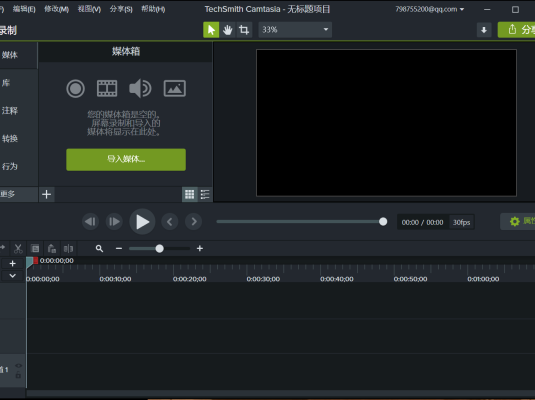The image size is (535, 400).
Task: Click the playback scrubber slider handle
Action: click(x=383, y=222)
